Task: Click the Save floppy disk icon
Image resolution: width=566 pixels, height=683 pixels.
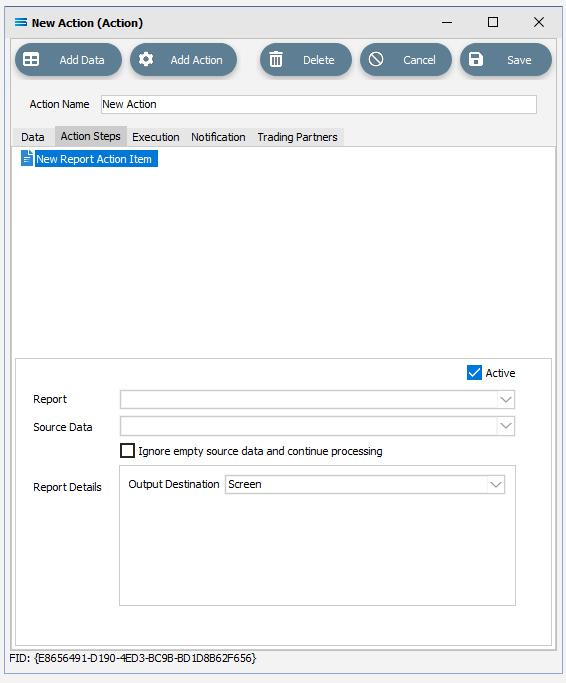Action: (x=476, y=59)
